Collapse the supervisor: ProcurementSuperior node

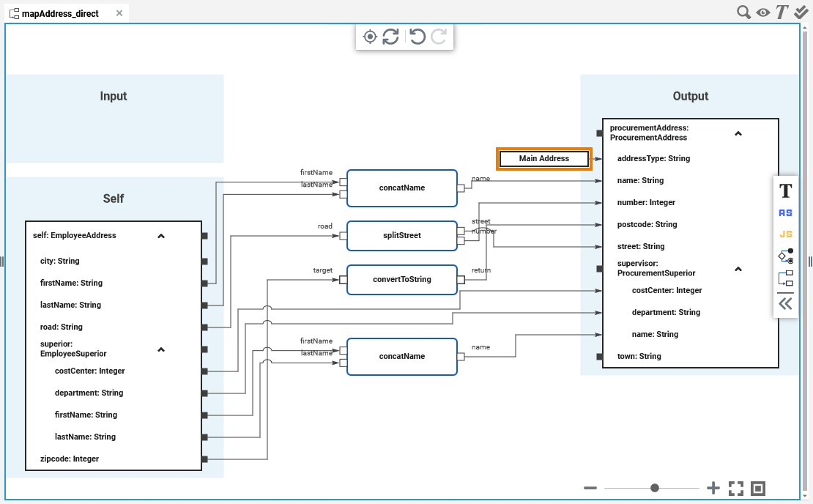(738, 269)
